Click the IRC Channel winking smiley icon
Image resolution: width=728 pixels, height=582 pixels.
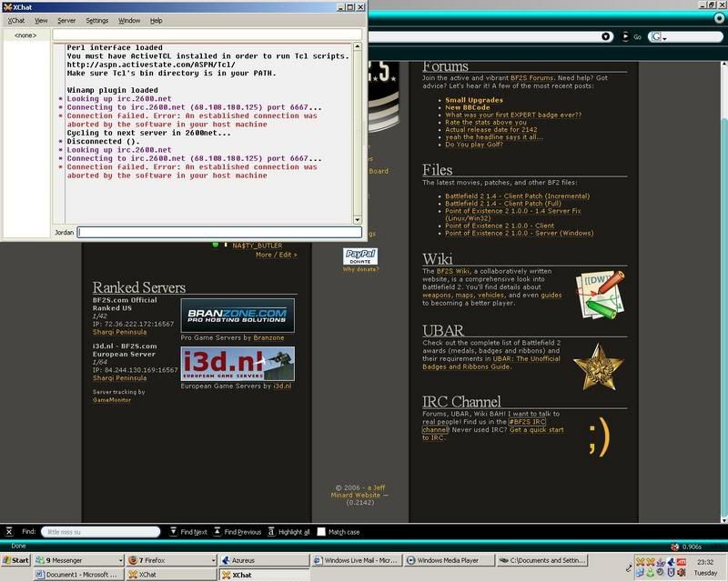[x=599, y=436]
